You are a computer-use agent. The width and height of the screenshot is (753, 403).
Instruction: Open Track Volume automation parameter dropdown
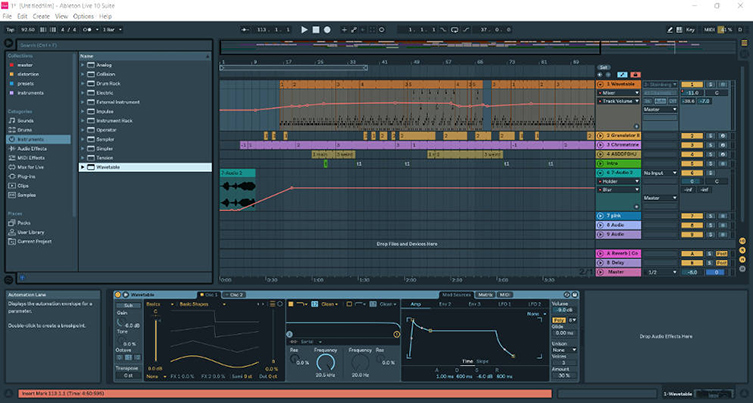click(x=618, y=101)
